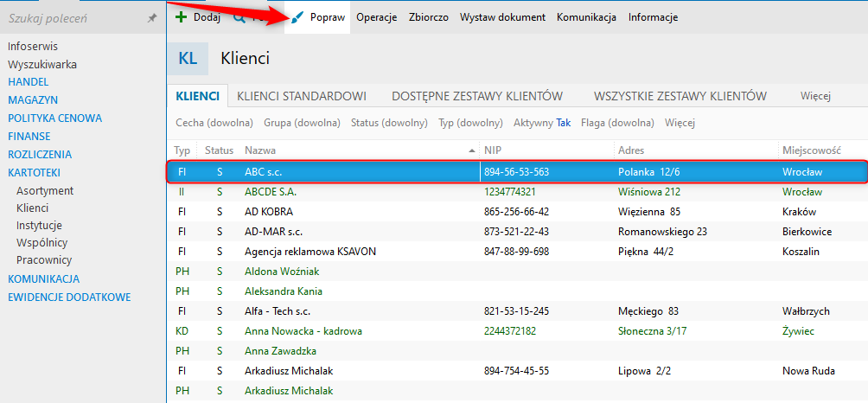Open the Typ (dowolny) filter
The height and width of the screenshot is (403, 868).
[470, 123]
